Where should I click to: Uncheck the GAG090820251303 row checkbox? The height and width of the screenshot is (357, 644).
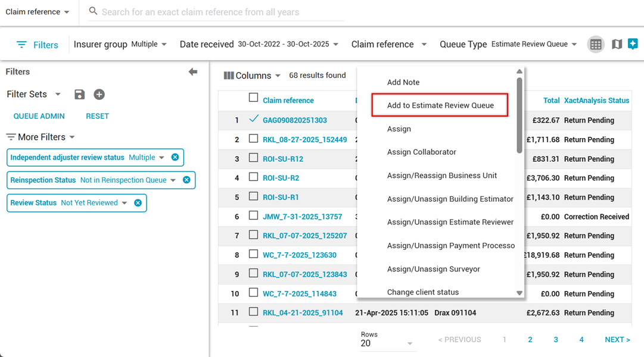click(x=254, y=120)
